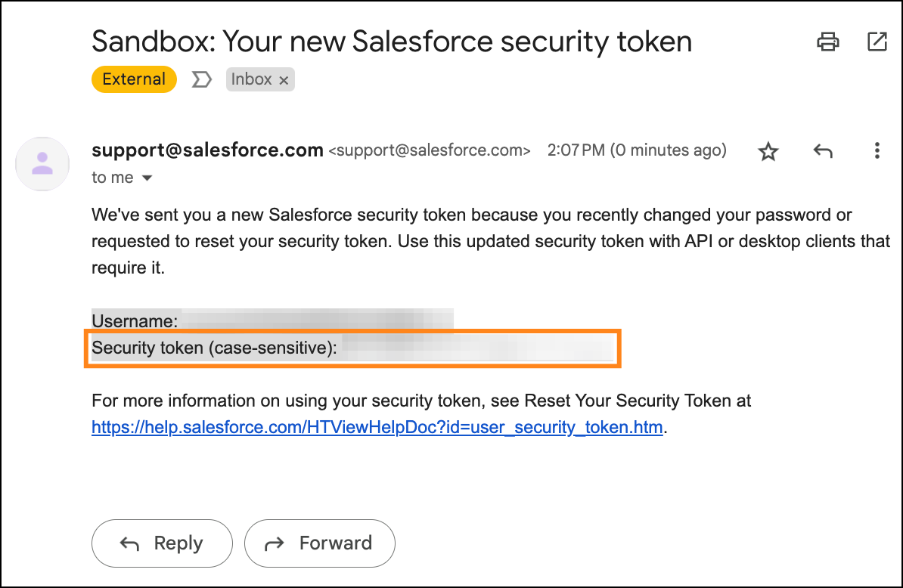
Task: Remove the Inbox label with the x
Action: [284, 80]
